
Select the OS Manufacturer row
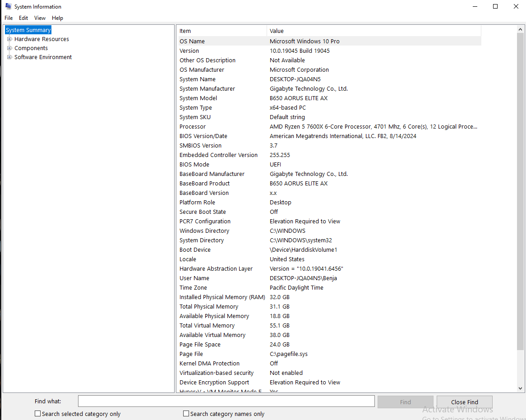tap(329, 69)
